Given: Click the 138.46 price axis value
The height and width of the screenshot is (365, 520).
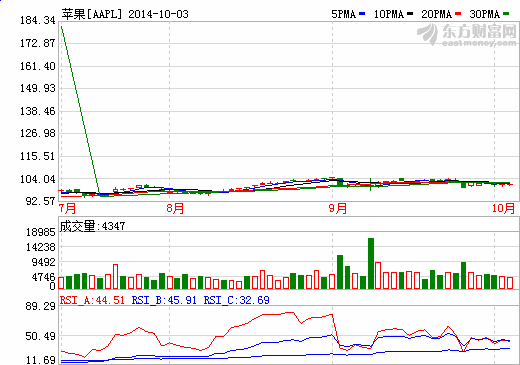Looking at the screenshot, I should tap(38, 111).
